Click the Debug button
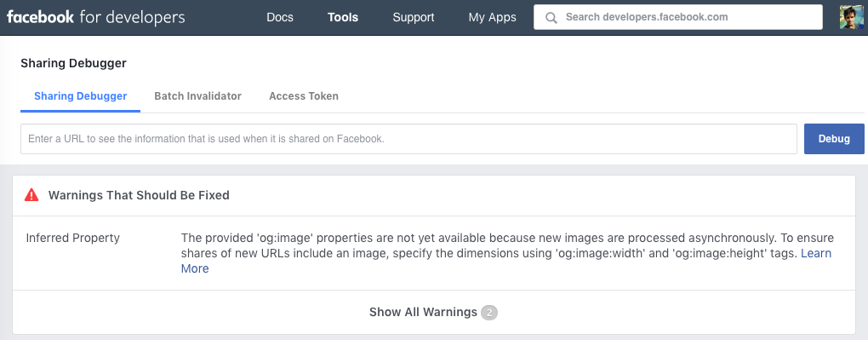 click(x=834, y=139)
